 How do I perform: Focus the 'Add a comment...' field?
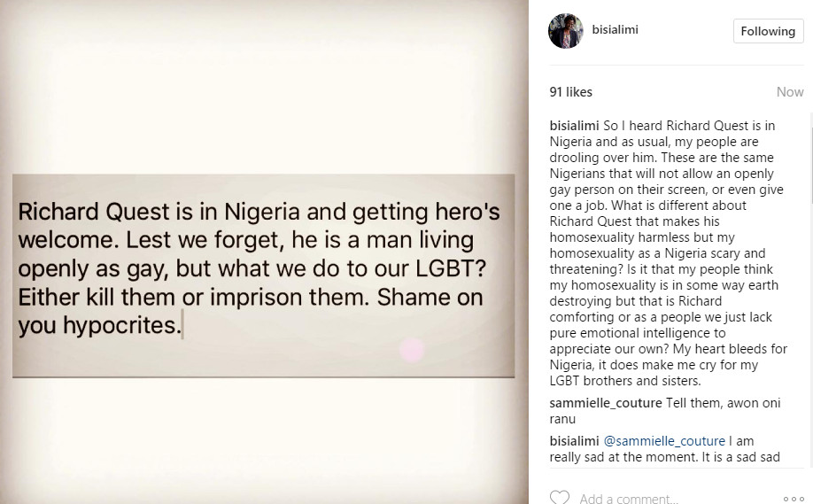(629, 499)
